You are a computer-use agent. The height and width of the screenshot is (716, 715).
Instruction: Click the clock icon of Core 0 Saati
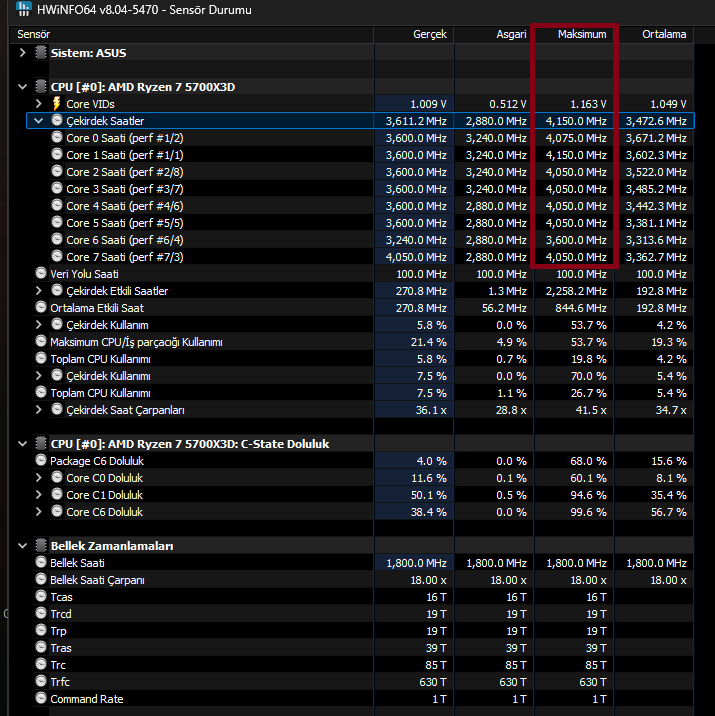click(x=57, y=137)
